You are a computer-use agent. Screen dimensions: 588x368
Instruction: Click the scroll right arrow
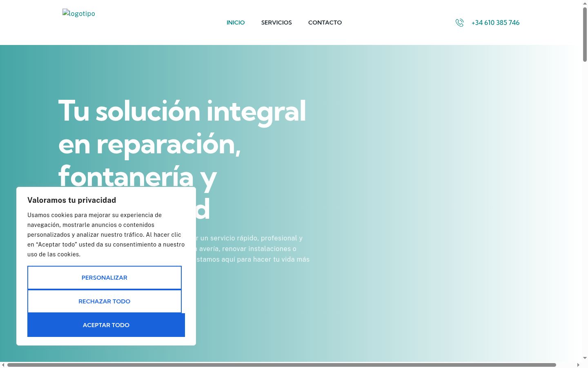(578, 365)
